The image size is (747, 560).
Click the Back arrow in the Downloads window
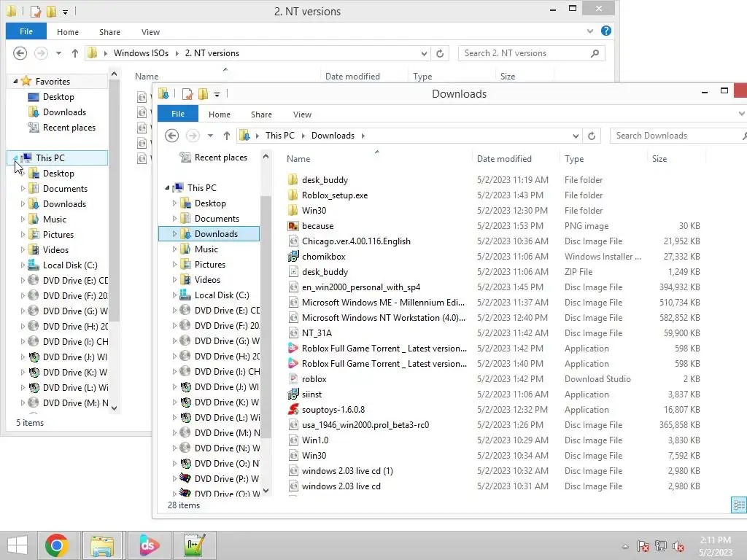(171, 136)
